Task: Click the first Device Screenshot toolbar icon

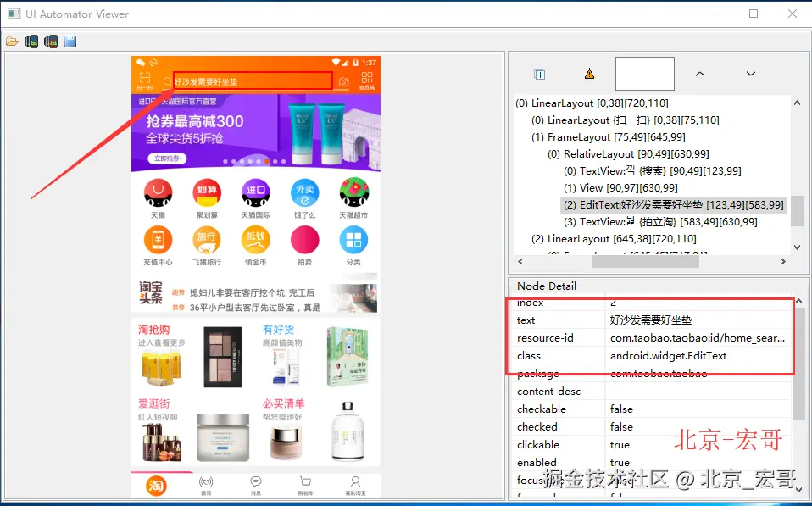Action: click(x=31, y=42)
